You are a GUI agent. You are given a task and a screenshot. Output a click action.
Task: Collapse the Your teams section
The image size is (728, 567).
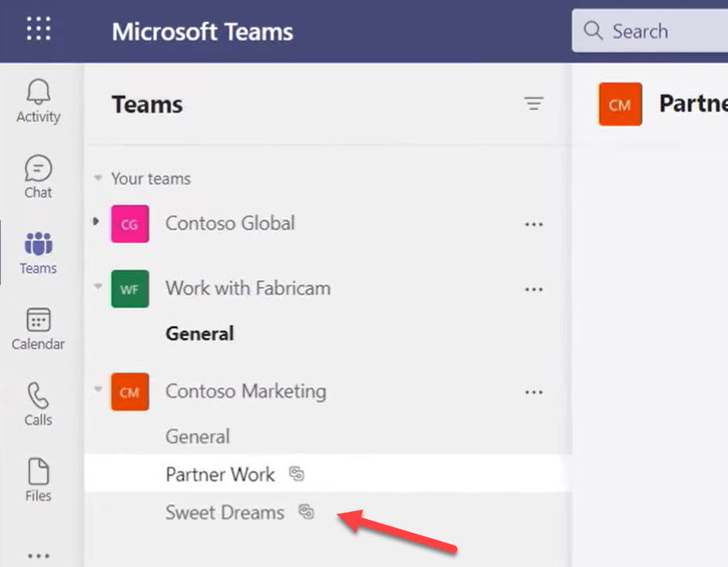click(x=97, y=179)
